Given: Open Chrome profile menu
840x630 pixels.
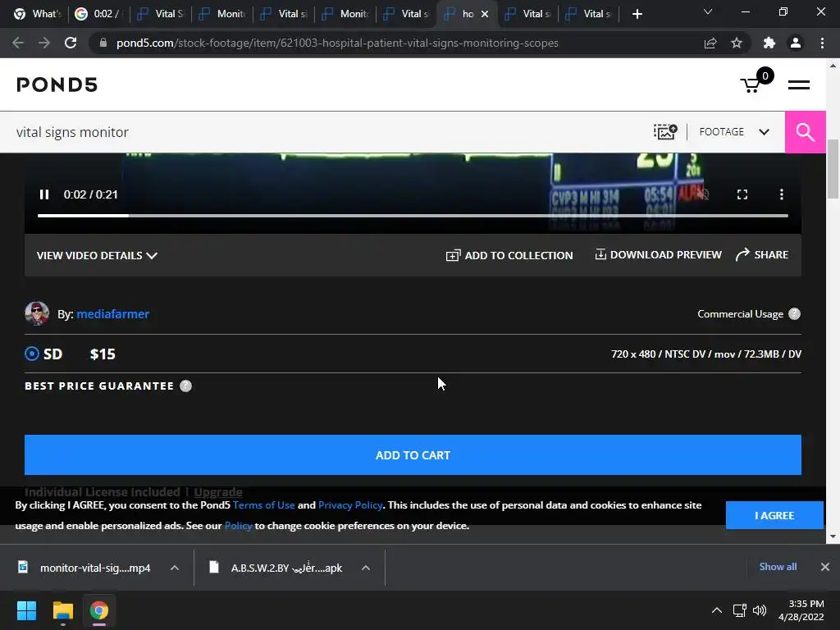Looking at the screenshot, I should click(796, 43).
